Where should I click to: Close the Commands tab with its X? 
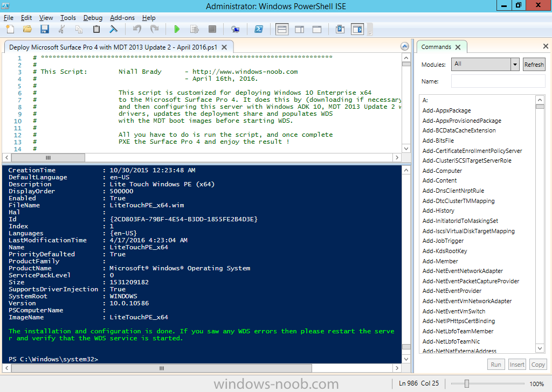point(458,47)
